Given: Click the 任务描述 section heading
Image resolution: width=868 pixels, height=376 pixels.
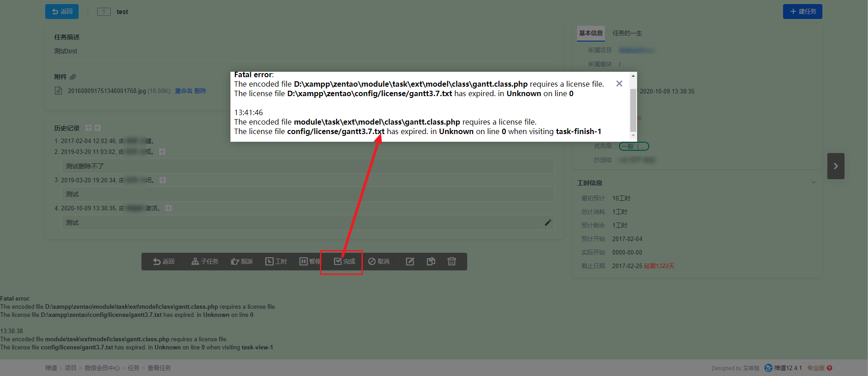Looking at the screenshot, I should pyautogui.click(x=67, y=37).
